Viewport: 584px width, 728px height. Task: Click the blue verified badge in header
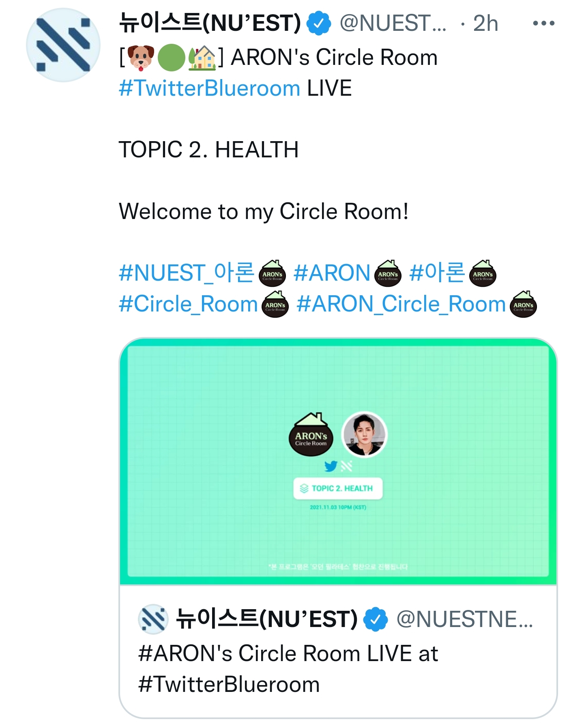[318, 23]
